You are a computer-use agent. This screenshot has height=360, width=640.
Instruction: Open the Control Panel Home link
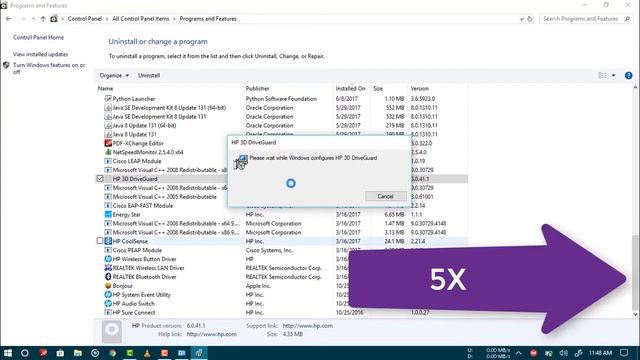[x=38, y=38]
